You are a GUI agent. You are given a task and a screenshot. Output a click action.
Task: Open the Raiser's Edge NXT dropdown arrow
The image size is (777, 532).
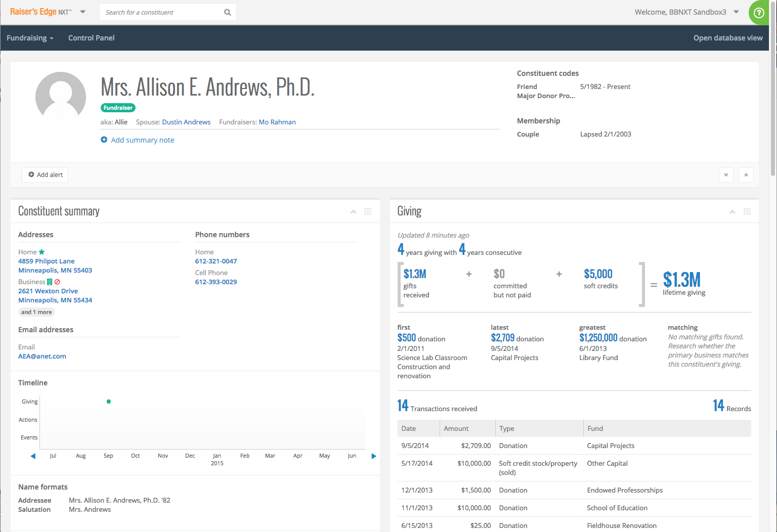(83, 12)
